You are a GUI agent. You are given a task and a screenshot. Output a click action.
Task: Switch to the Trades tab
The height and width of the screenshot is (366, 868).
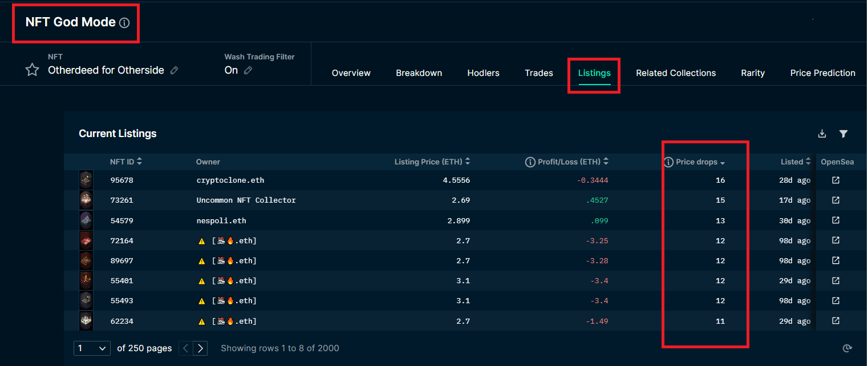pos(539,73)
